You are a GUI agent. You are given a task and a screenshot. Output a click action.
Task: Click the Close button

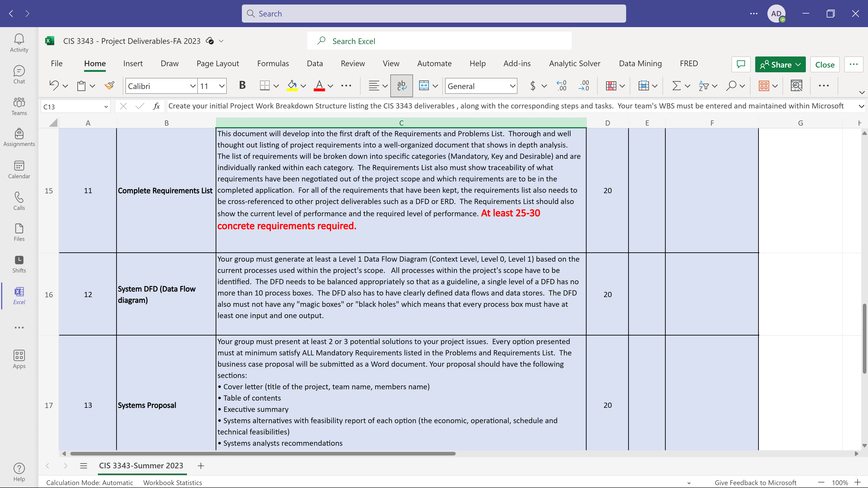[825, 64]
